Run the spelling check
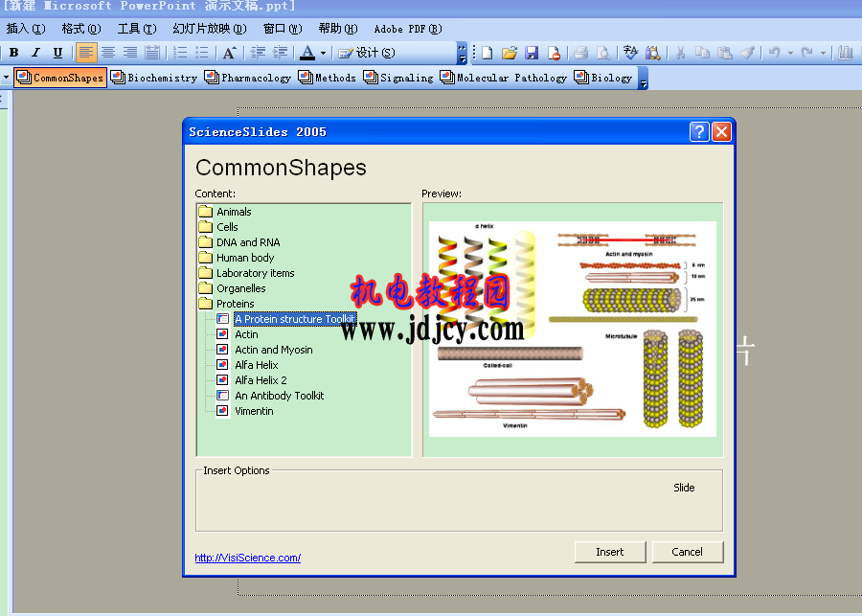Viewport: 862px width, 616px height. pyautogui.click(x=630, y=53)
